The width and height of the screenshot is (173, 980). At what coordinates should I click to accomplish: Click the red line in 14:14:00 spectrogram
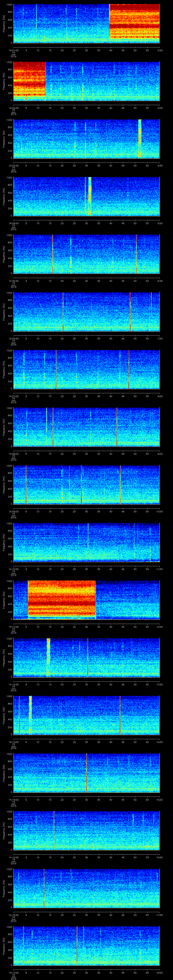click(x=87, y=773)
